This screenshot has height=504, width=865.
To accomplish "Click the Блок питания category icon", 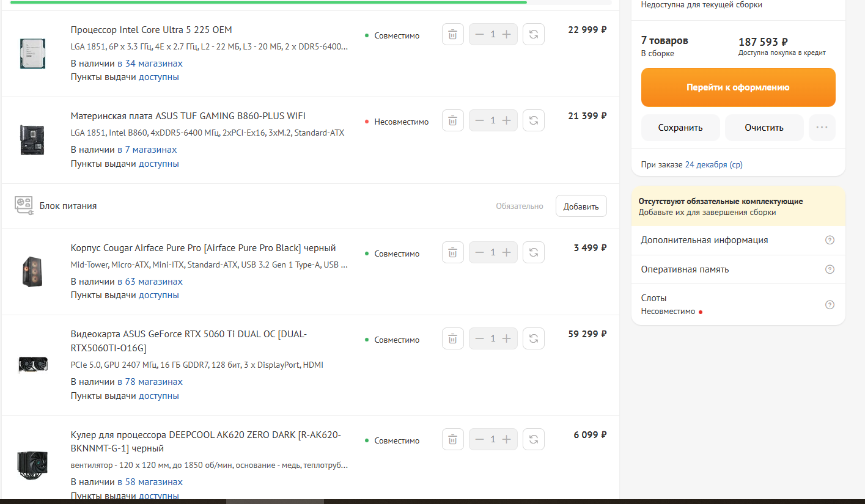I will pos(24,205).
